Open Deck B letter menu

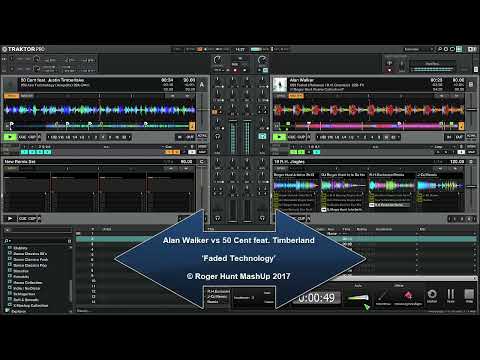(471, 84)
